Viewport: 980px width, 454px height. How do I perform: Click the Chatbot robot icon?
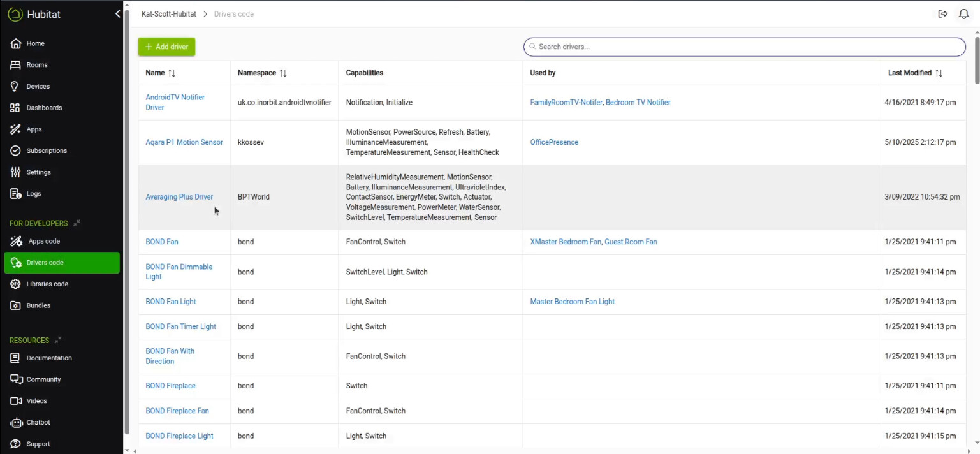(x=16, y=422)
